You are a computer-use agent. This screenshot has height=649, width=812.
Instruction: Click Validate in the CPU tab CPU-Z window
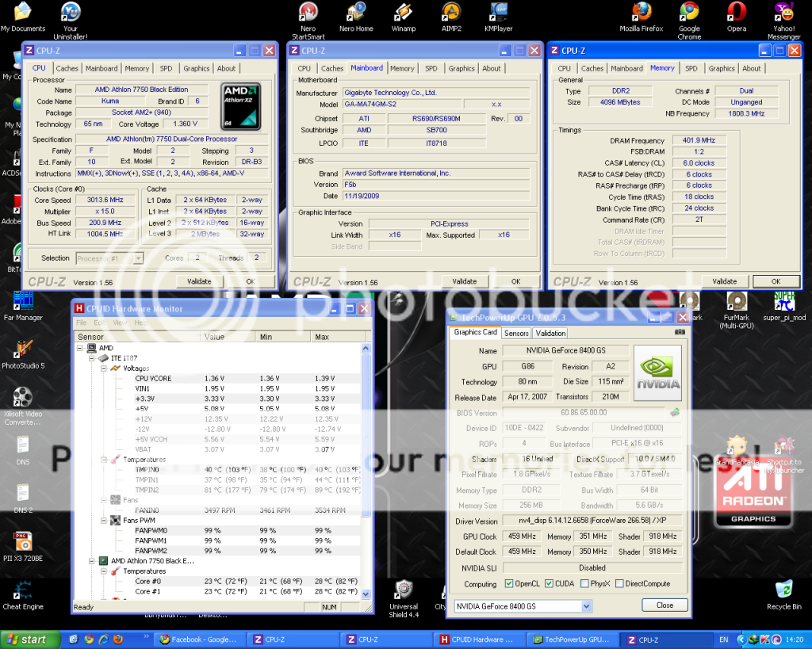click(x=199, y=281)
